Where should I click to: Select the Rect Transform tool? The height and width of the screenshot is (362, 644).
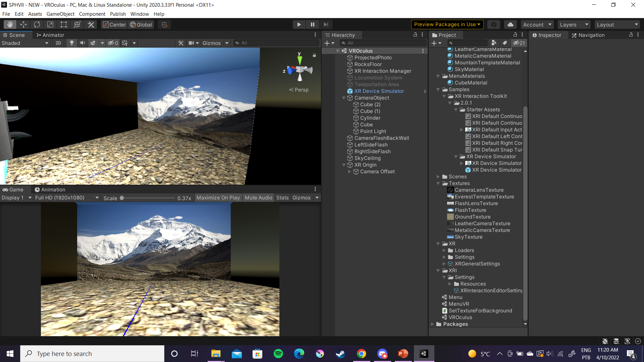(x=64, y=24)
